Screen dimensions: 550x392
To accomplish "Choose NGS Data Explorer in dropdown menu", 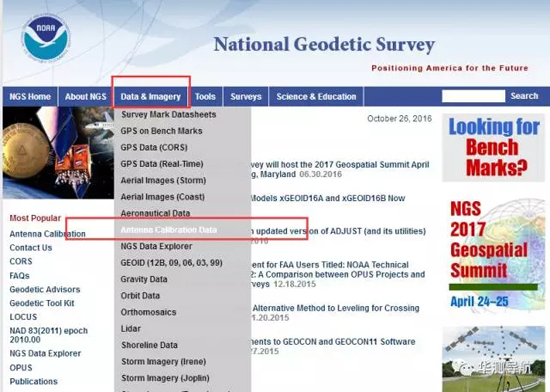I will click(x=156, y=246).
